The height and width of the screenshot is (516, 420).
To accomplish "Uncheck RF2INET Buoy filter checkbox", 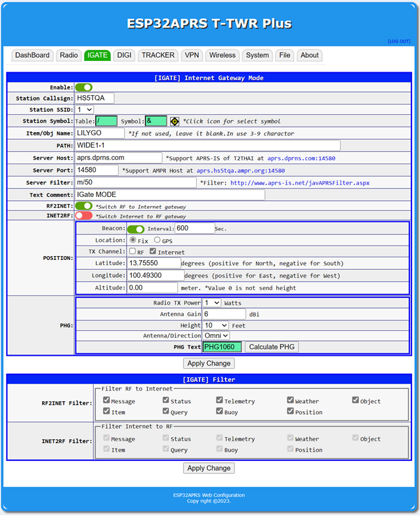I will click(x=219, y=411).
